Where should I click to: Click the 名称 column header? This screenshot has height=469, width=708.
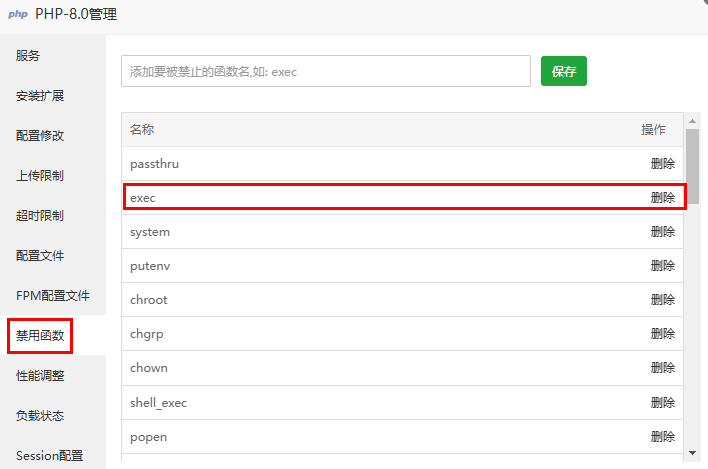142,130
